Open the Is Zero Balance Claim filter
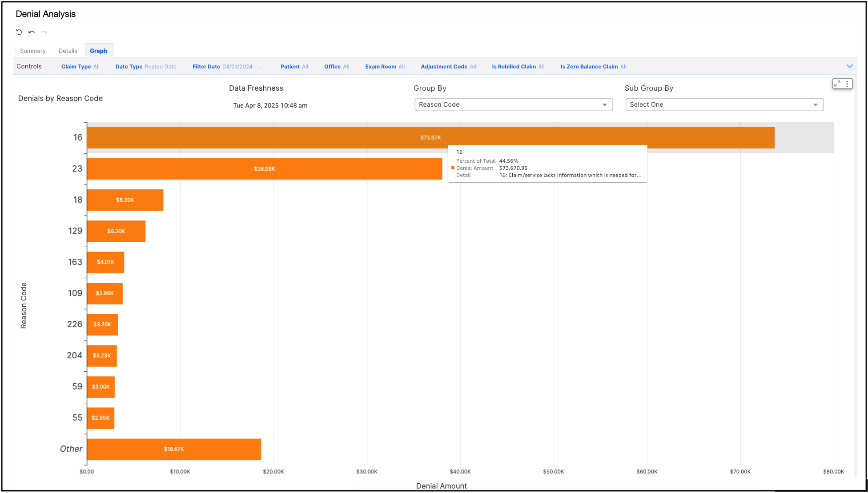Screen dimensions: 868x493 [x=593, y=67]
